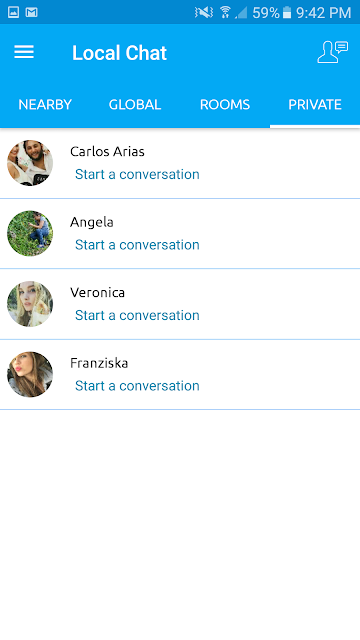The image size is (360, 640).
Task: Tap the vibrate mode icon in status bar
Action: pos(204,13)
